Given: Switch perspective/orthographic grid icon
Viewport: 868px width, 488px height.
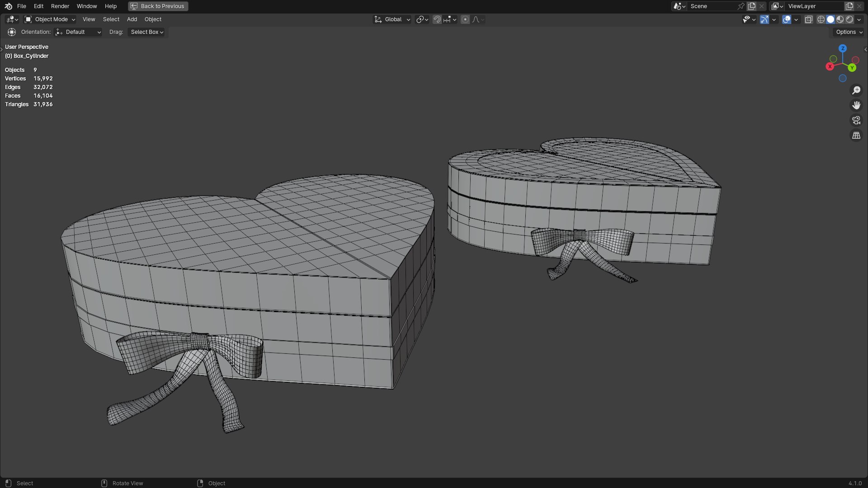Looking at the screenshot, I should (856, 135).
